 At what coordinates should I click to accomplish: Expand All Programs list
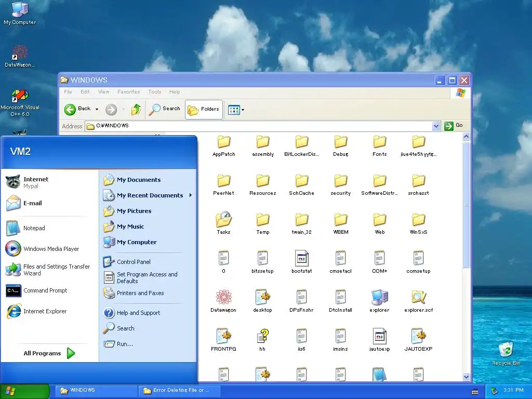[x=49, y=353]
